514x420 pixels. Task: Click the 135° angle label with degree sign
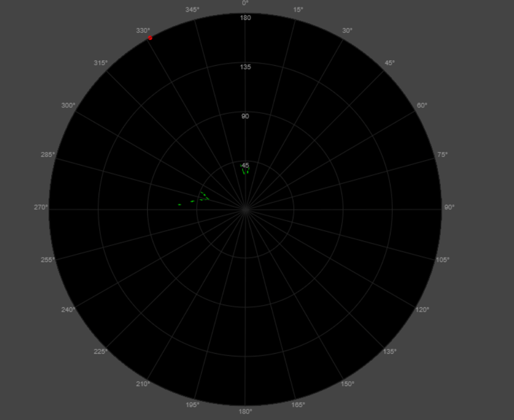tap(389, 351)
